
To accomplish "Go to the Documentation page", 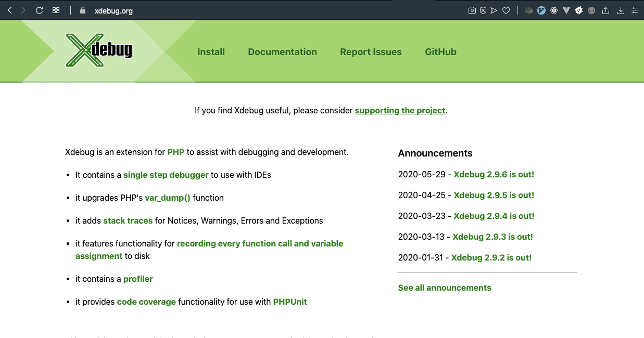I will pyautogui.click(x=282, y=52).
